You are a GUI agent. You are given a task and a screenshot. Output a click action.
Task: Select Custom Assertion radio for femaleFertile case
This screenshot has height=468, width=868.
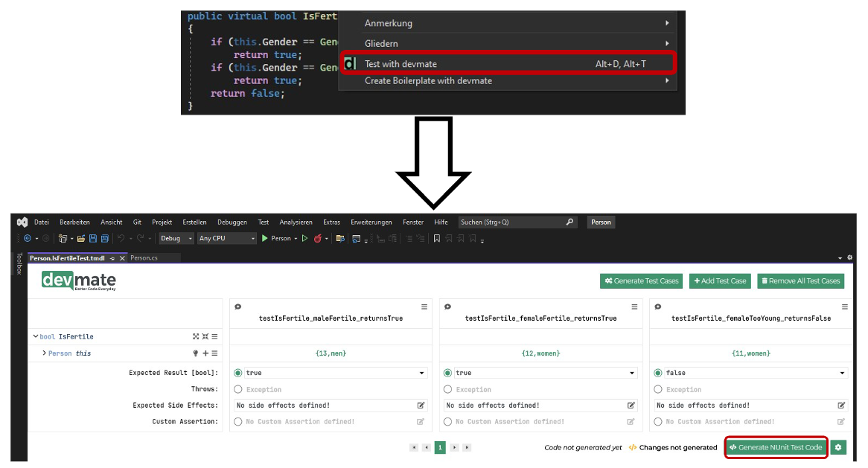point(448,422)
